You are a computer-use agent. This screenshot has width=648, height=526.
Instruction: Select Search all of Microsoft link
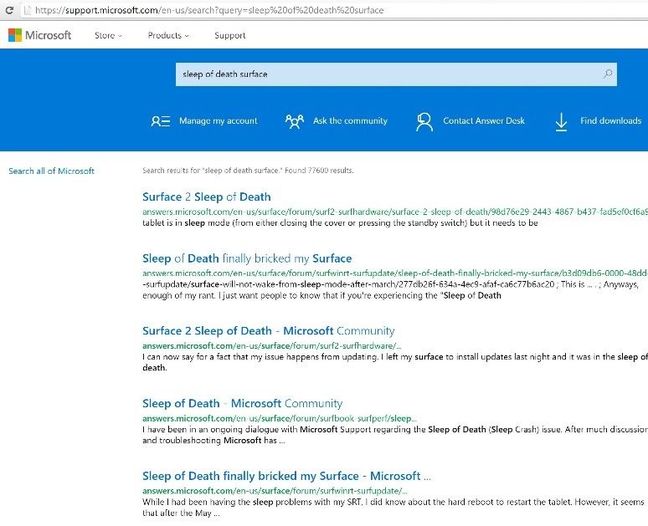pos(51,171)
